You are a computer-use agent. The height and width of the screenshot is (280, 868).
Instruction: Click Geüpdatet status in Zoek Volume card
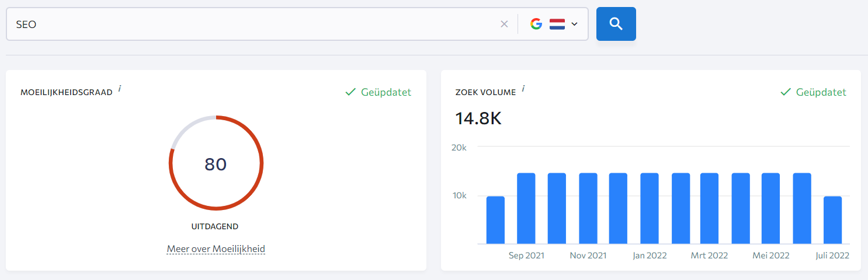[x=821, y=92]
